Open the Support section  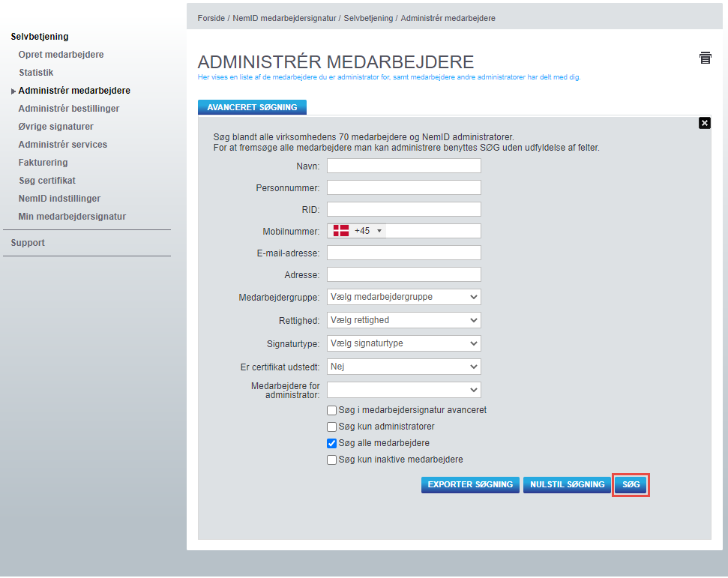pyautogui.click(x=28, y=243)
